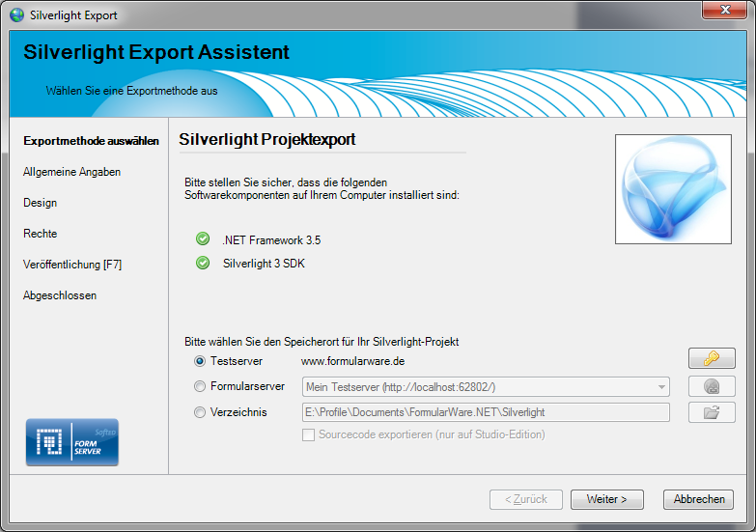Screen dimensions: 756x532
Task: Open the Allgemeine Angaben step
Action: pyautogui.click(x=71, y=172)
